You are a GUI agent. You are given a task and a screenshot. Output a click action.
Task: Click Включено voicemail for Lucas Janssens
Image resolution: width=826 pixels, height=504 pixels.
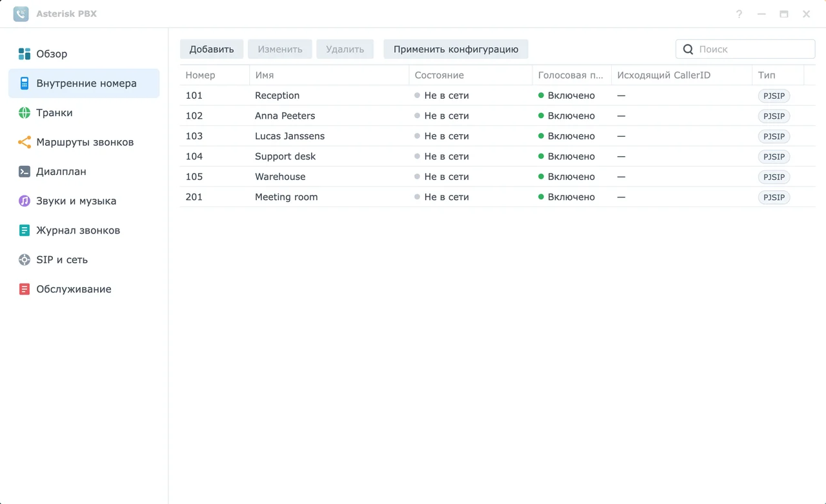(x=567, y=136)
